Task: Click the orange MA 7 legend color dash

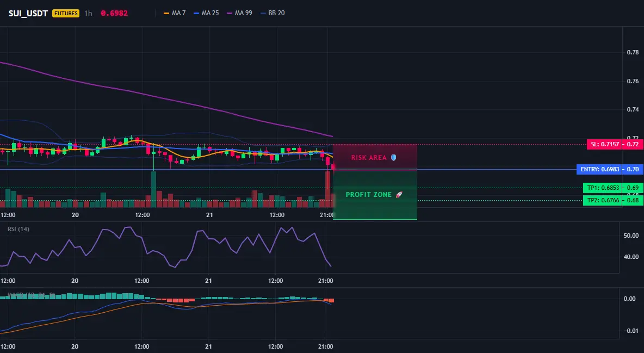Action: (x=166, y=13)
